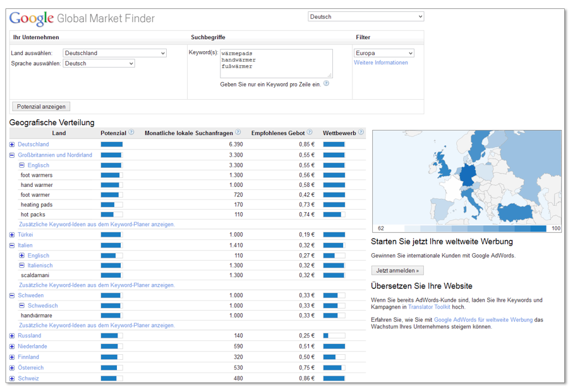Click Keyword-Planer link below handvärmare row
Viewport: 580px width, 392px height.
(x=97, y=326)
